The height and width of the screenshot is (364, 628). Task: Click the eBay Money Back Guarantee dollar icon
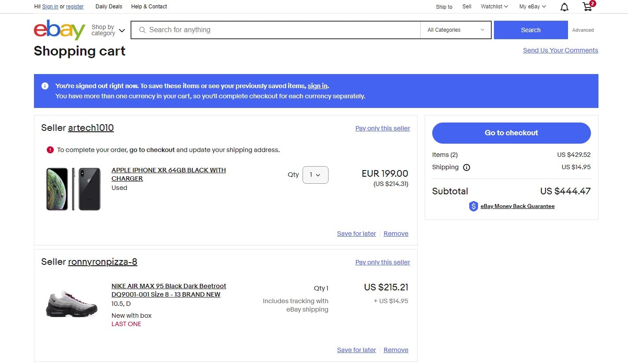tap(474, 206)
